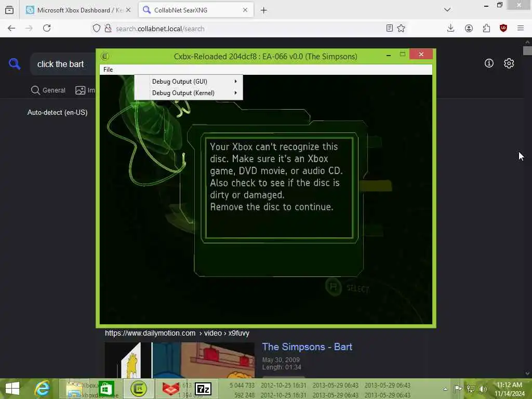Toggle reader view in address bar
The width and height of the screenshot is (532, 399).
pos(390,28)
